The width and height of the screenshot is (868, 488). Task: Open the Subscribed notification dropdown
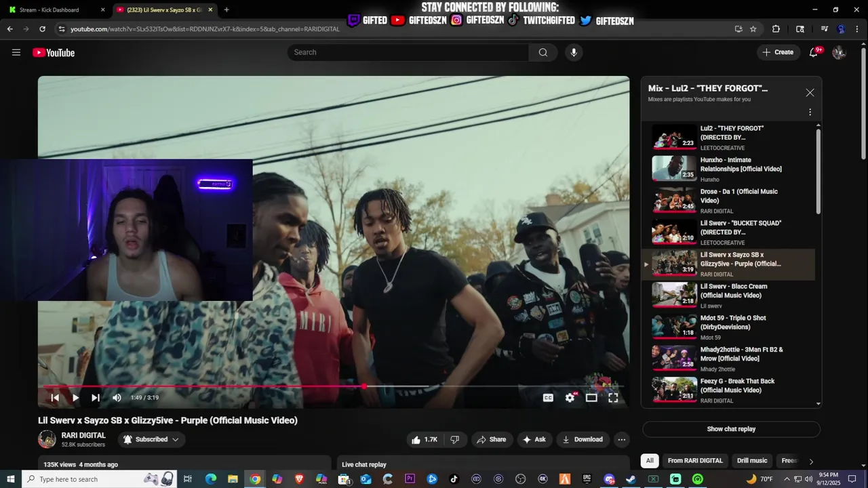[x=151, y=439]
